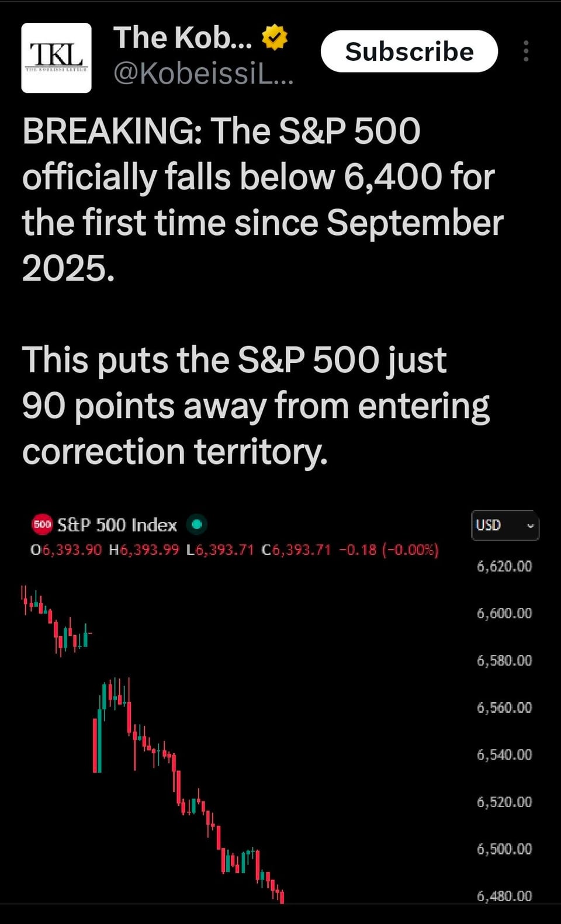Open the account name 'The Kob...'
Viewport: 561px width, 924px height.
(x=183, y=37)
